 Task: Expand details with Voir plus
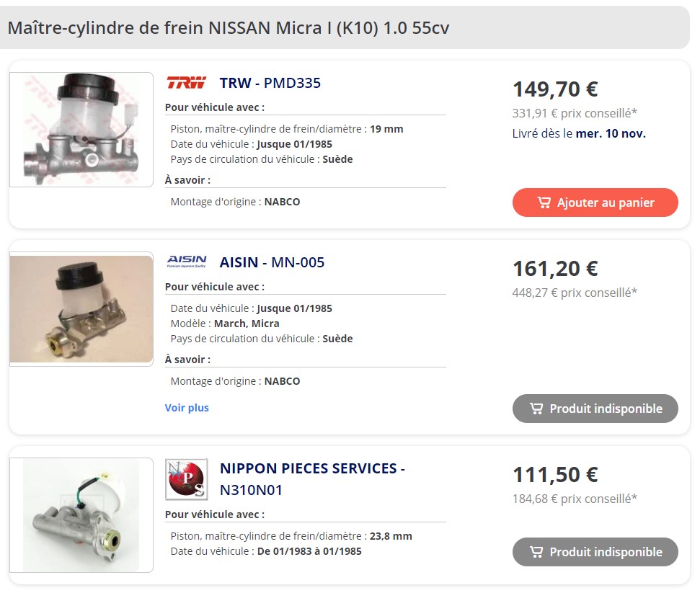187,408
